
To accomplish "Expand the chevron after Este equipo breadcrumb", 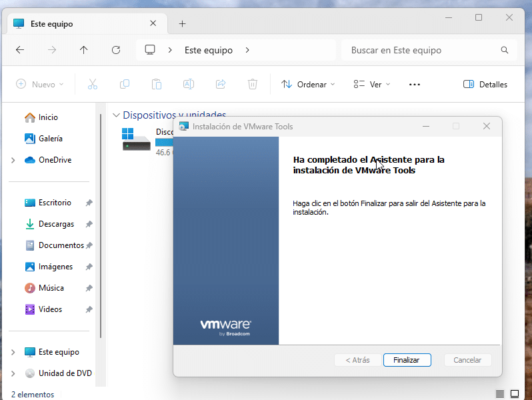I will pos(247,50).
